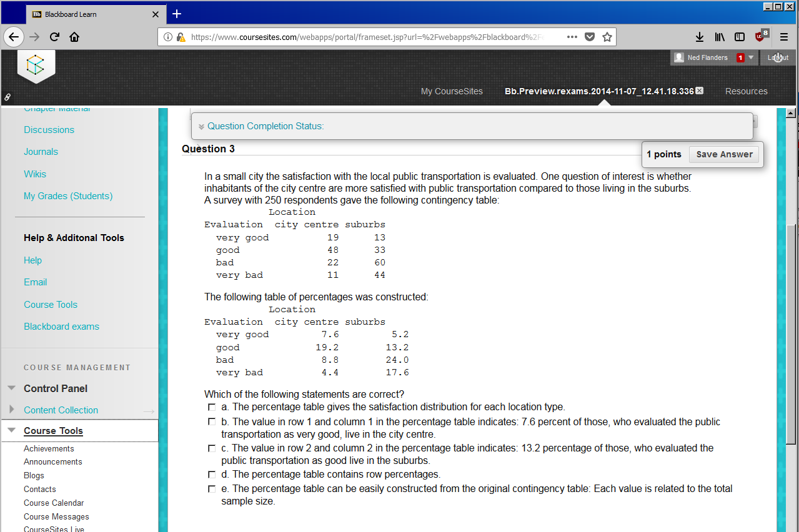
Task: Open the Email link
Action: [x=35, y=282]
